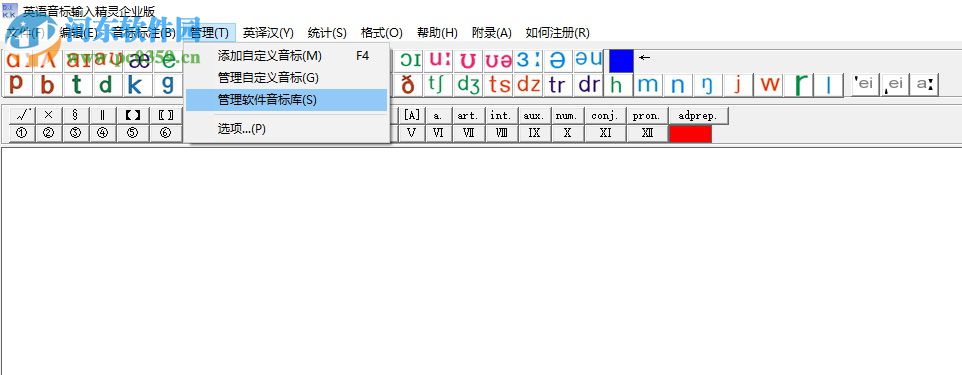Insert the green phonetic symbol t
This screenshot has width=962, height=375.
pos(77,84)
